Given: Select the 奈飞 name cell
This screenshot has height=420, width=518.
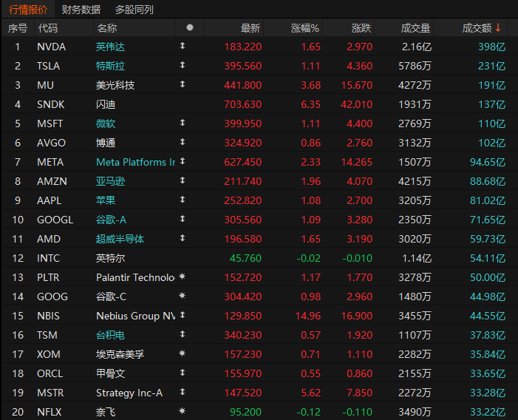Looking at the screenshot, I should coord(106,412).
